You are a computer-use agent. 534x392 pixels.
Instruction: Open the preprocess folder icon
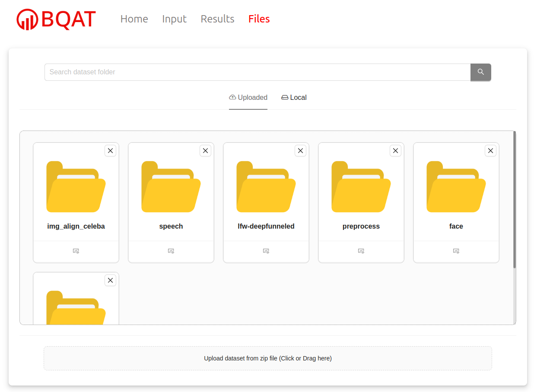pyautogui.click(x=361, y=187)
